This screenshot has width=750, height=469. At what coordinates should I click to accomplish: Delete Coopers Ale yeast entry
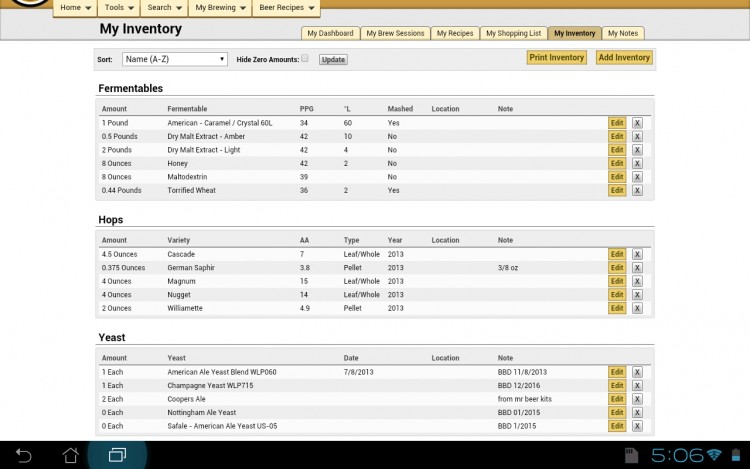click(x=637, y=399)
